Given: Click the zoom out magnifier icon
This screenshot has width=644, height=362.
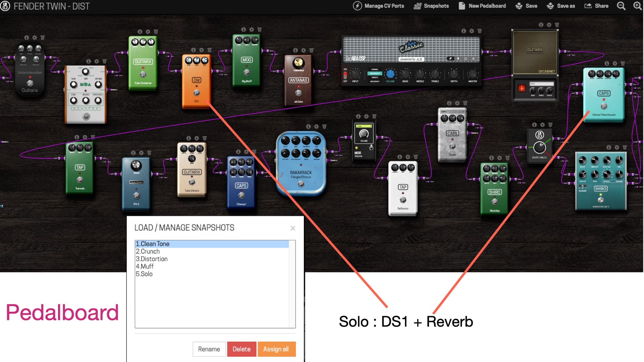Looking at the screenshot, I should coord(621,6).
